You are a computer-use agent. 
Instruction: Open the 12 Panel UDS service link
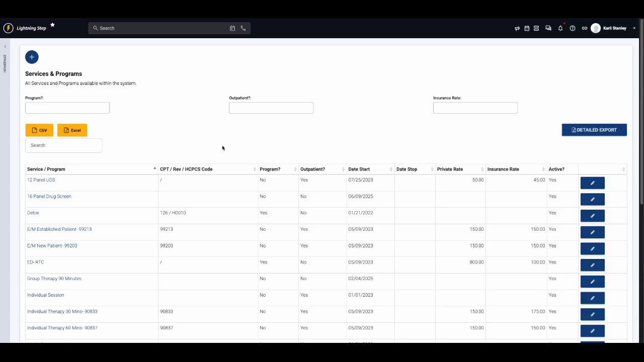pyautogui.click(x=41, y=179)
